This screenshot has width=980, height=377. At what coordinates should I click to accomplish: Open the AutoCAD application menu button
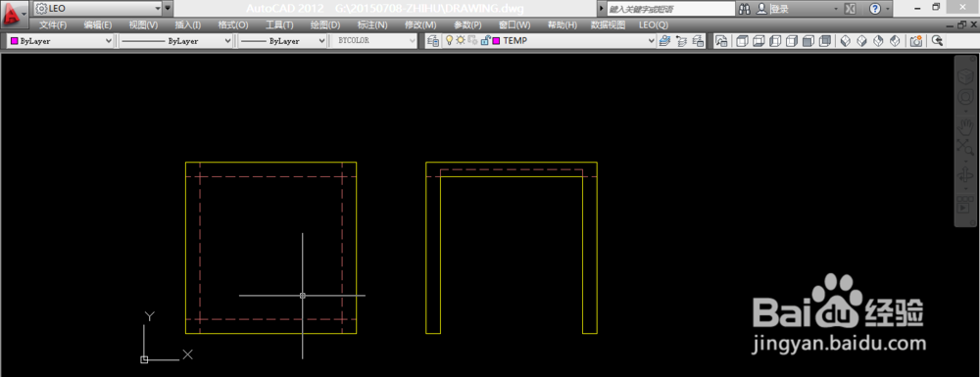[x=14, y=14]
